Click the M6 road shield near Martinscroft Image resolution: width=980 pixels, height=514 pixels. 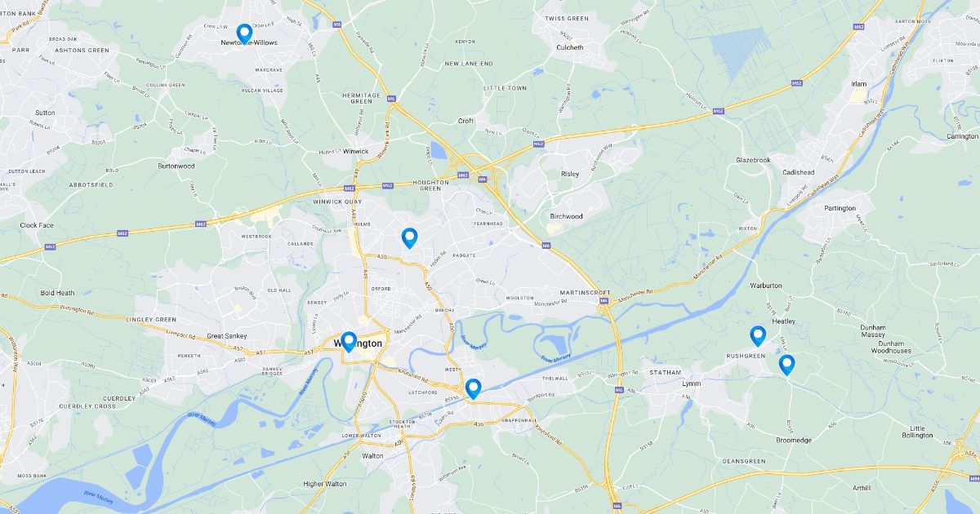pyautogui.click(x=604, y=301)
